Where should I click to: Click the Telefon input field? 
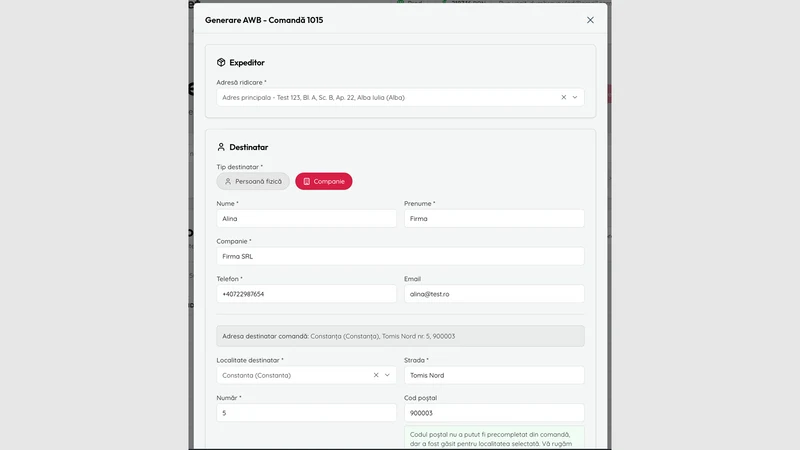pyautogui.click(x=306, y=294)
